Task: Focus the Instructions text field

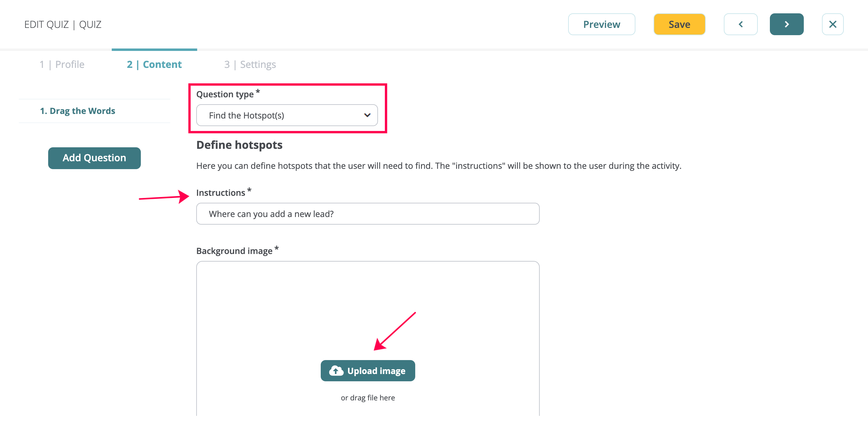Action: click(x=368, y=214)
